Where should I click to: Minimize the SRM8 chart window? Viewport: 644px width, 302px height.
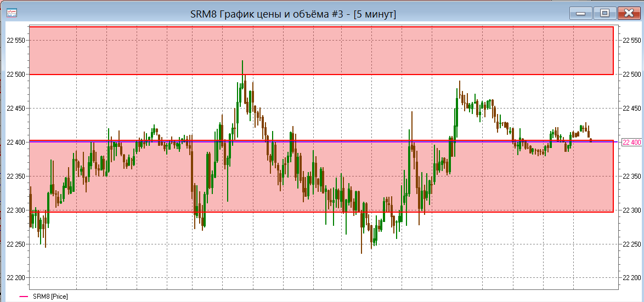tap(580, 13)
